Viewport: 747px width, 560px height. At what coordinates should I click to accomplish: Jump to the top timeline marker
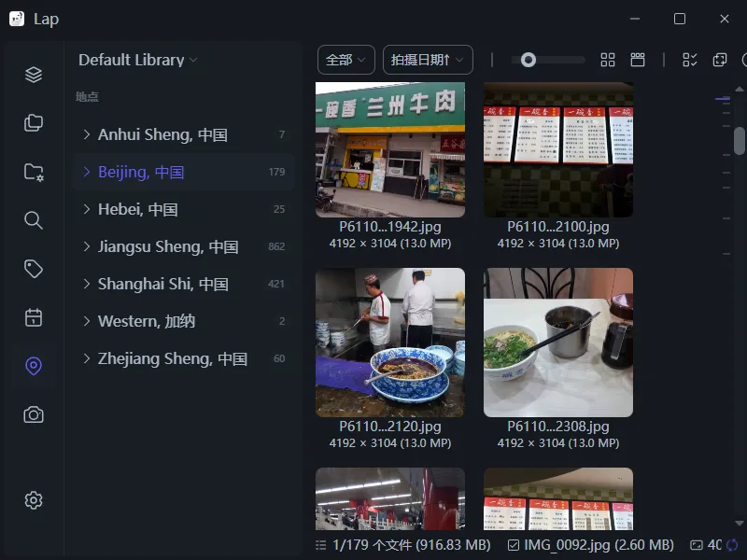[x=723, y=99]
